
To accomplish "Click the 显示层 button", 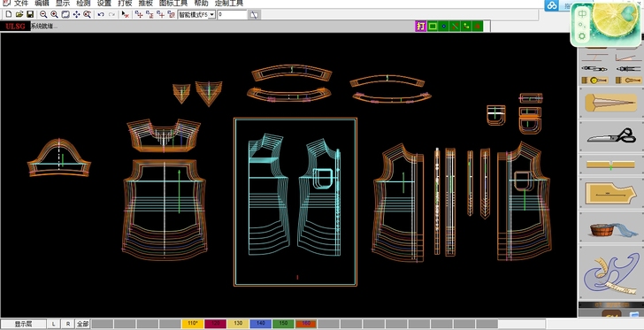I will [23, 324].
